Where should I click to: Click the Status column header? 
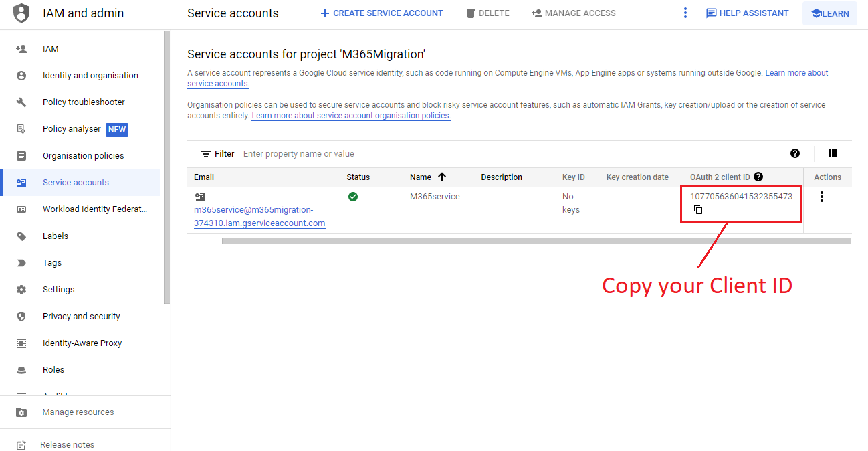(x=358, y=177)
